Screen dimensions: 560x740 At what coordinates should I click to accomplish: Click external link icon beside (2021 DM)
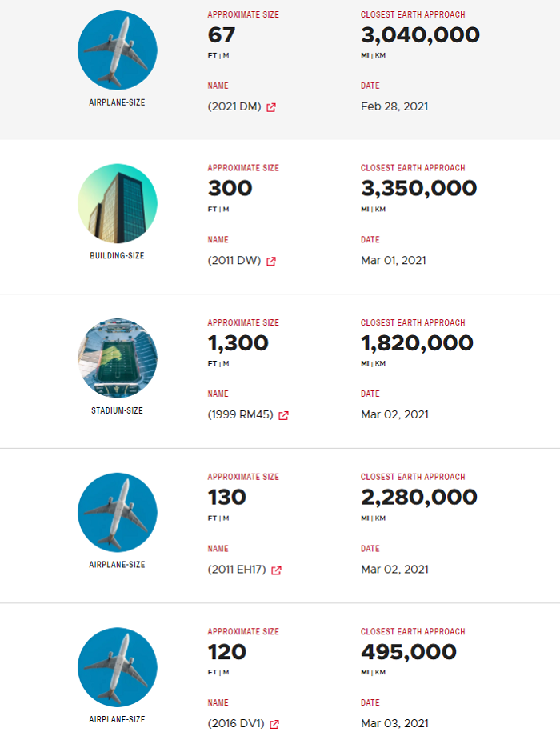pyautogui.click(x=271, y=107)
